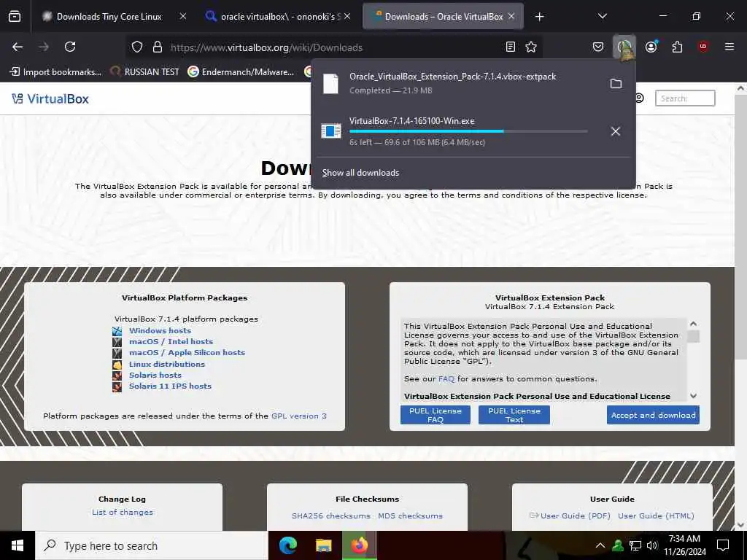Expand the list all tabs chevron

602,17
